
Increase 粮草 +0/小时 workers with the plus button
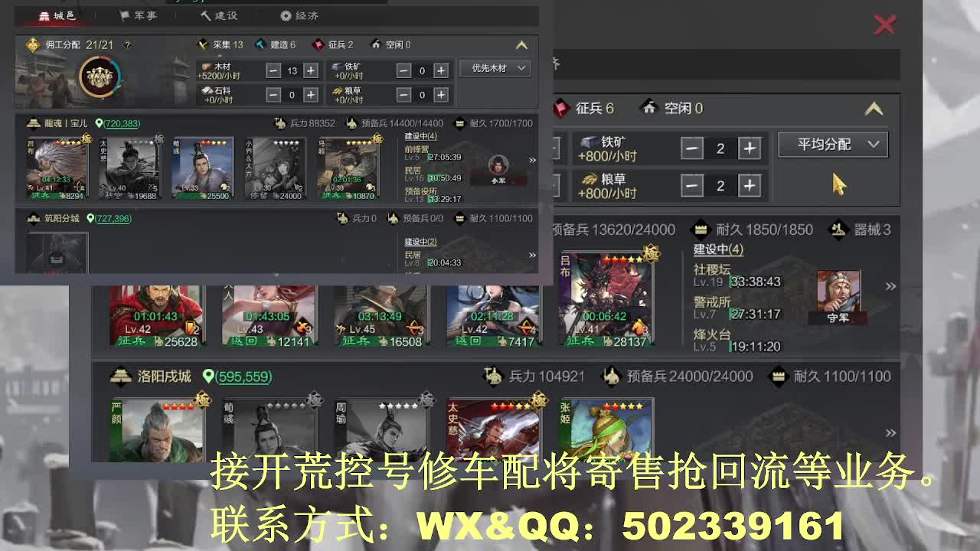coord(441,95)
